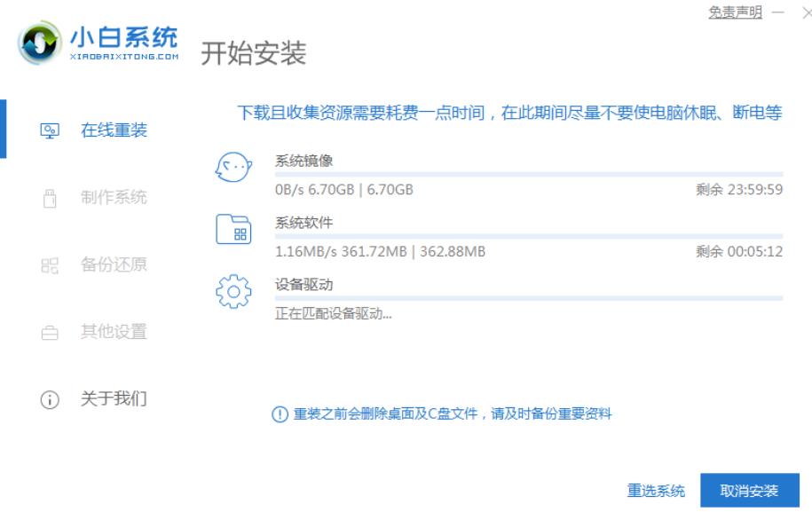Screen dimensions: 812x512
Task: Open the 免责声明 link
Action: coord(735,12)
